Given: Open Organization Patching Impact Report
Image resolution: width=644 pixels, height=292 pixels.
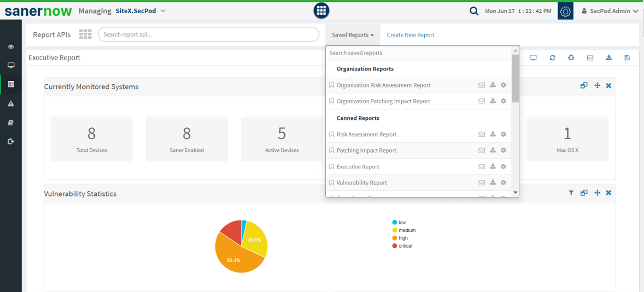Looking at the screenshot, I should tap(383, 101).
